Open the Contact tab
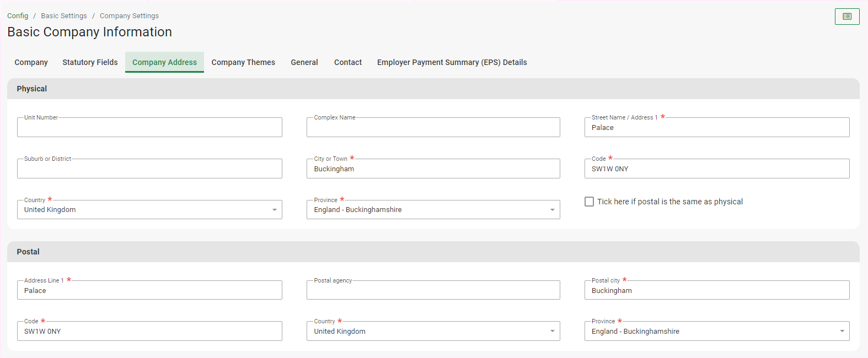The image size is (868, 358). point(348,62)
